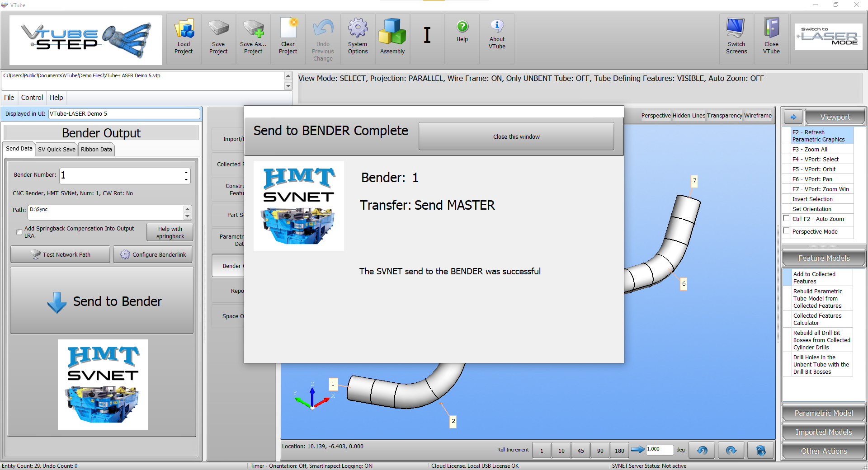
Task: Decrease Bender Number with down stepper
Action: pos(186,179)
